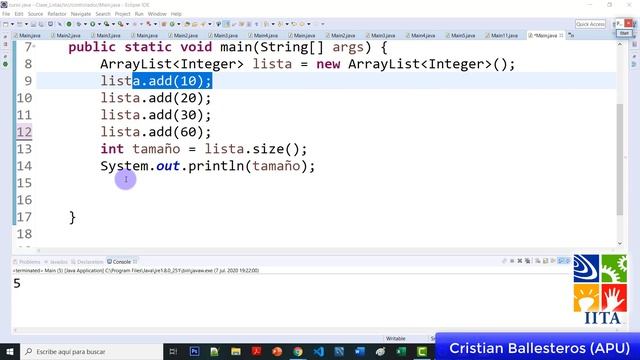Open the show-more-tabs chevron next to *Main.java

click(571, 36)
